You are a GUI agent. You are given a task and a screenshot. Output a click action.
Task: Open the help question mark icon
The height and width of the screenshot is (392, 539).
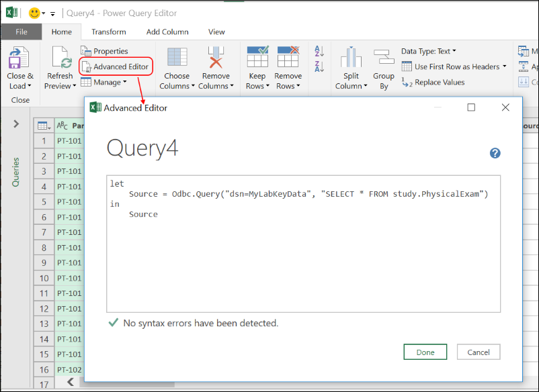(x=495, y=153)
